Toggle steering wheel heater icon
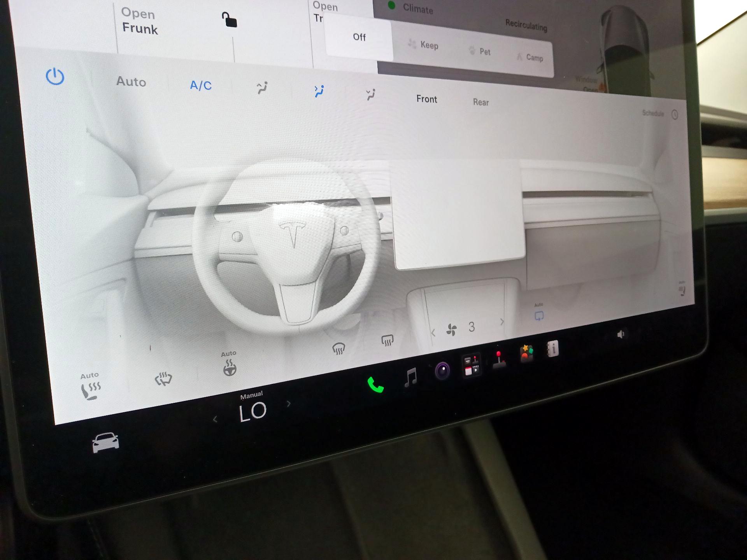 pyautogui.click(x=230, y=364)
